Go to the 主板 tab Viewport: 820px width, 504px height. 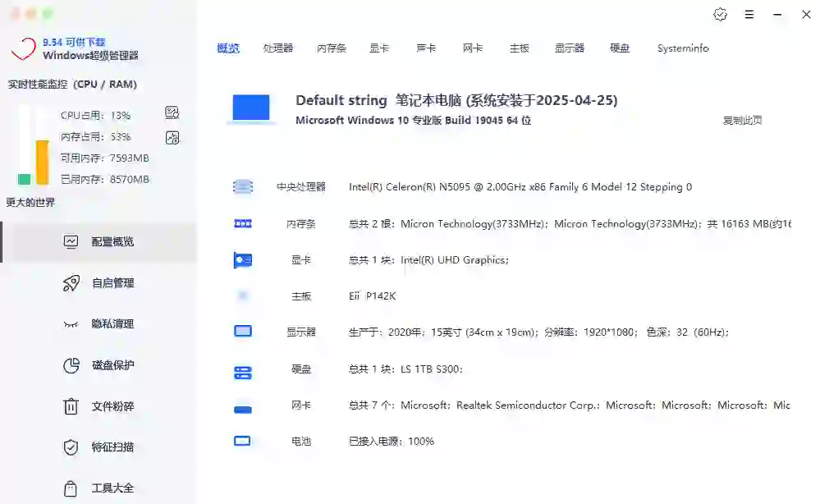(x=520, y=48)
